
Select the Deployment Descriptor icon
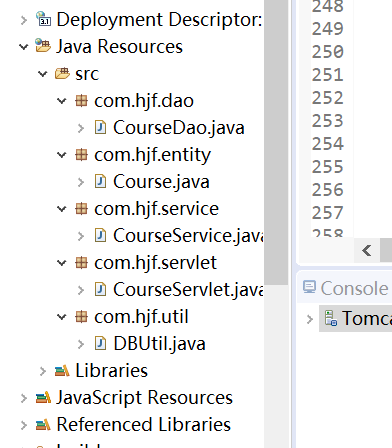[43, 19]
